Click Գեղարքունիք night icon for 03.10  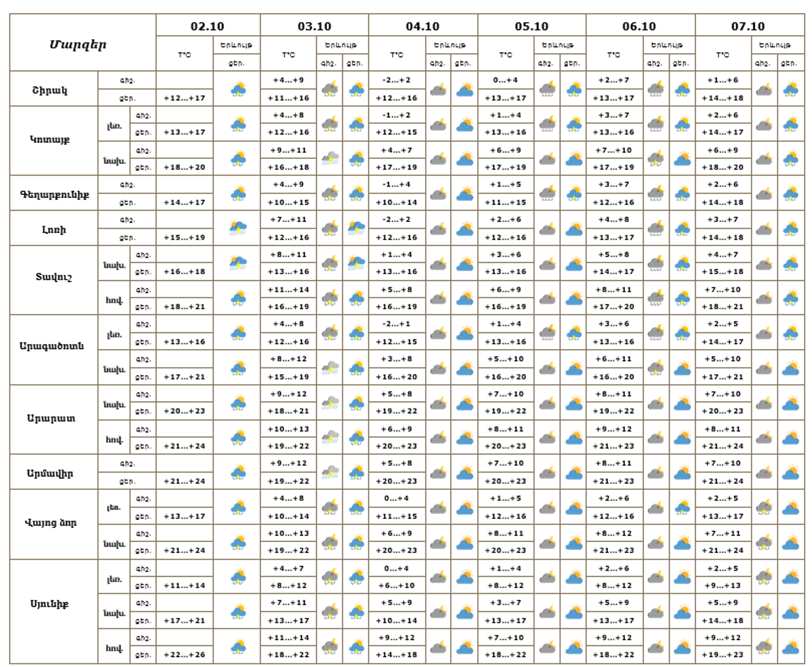point(330,193)
